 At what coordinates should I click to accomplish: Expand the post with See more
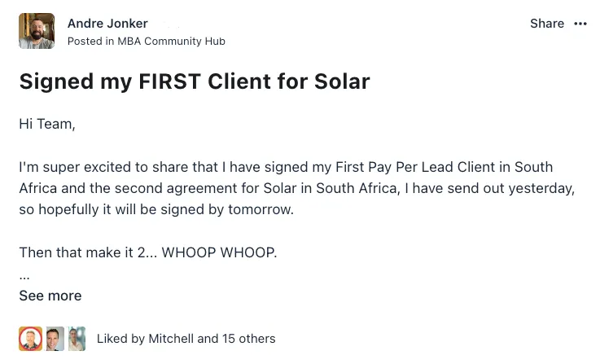(x=50, y=296)
